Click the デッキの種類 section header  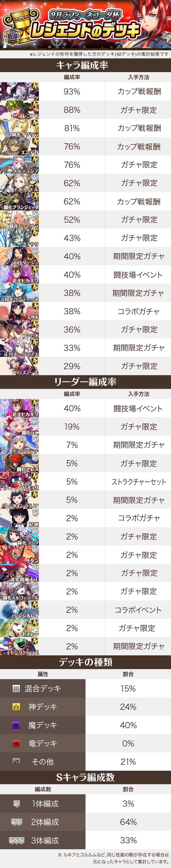point(85,662)
